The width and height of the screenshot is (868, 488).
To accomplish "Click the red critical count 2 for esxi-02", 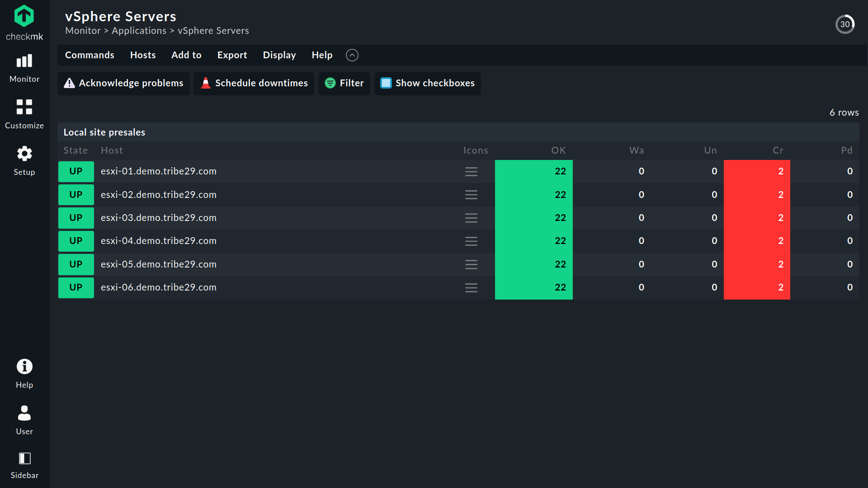I will tap(757, 195).
